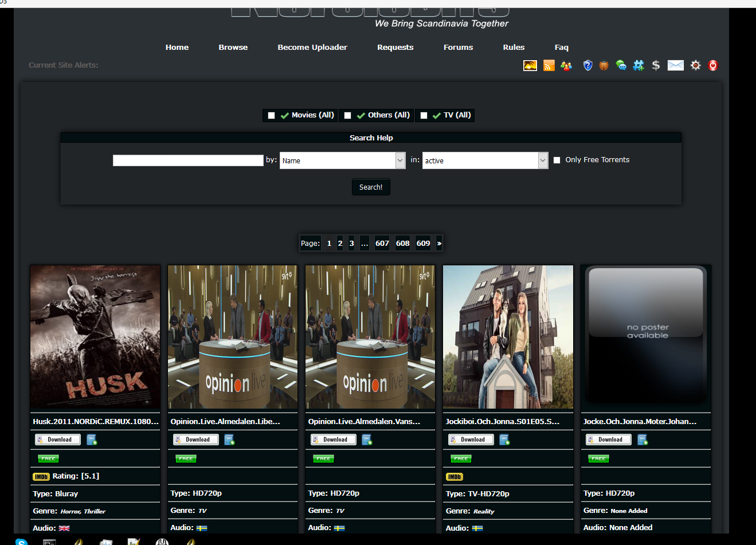Jump to last page 609
756x545 pixels.
423,244
